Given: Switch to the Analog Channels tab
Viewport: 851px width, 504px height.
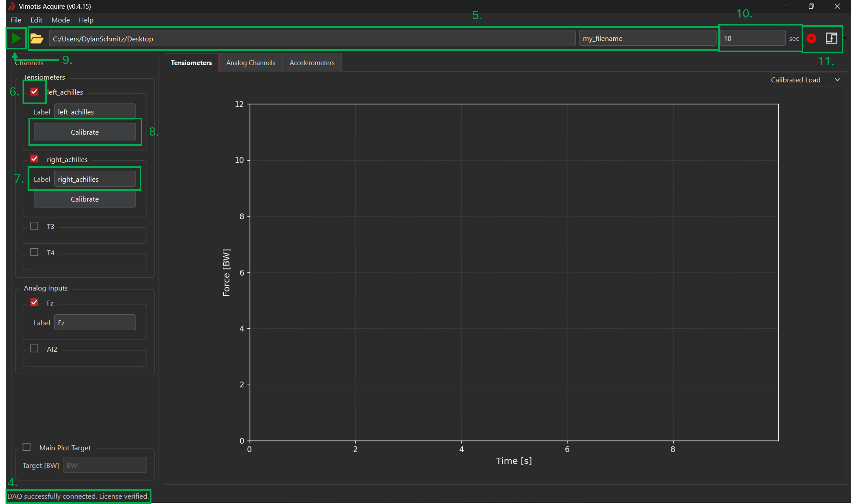Looking at the screenshot, I should pos(251,63).
